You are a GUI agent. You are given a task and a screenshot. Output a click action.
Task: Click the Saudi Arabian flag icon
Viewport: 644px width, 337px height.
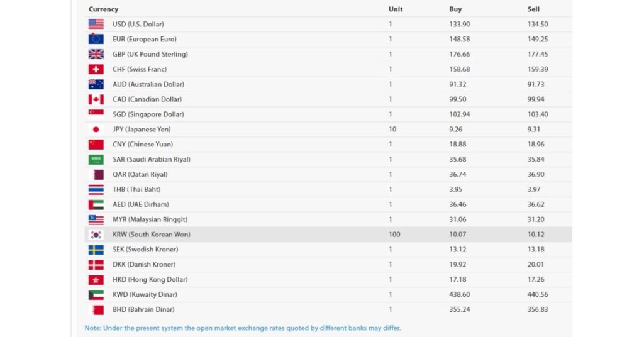coord(96,159)
